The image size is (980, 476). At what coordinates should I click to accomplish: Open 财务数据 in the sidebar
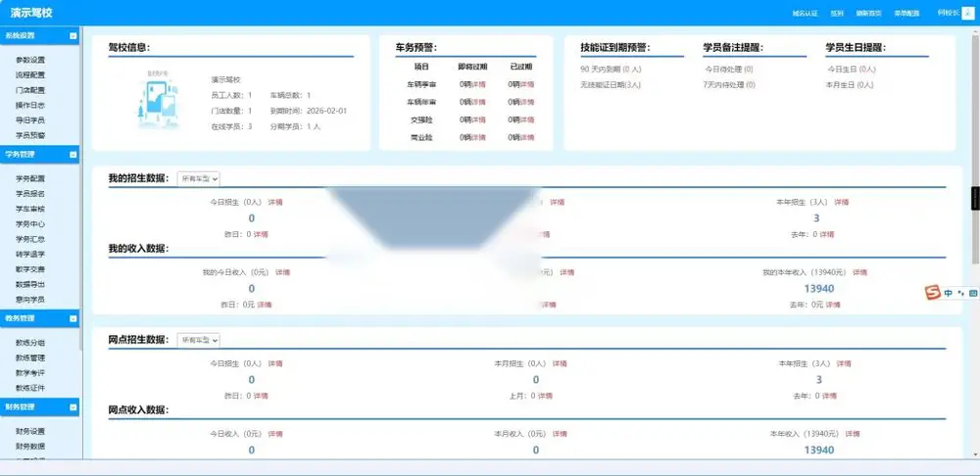point(30,447)
